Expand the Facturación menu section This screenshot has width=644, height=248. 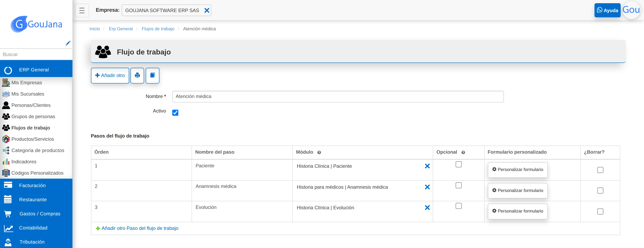coord(36,185)
